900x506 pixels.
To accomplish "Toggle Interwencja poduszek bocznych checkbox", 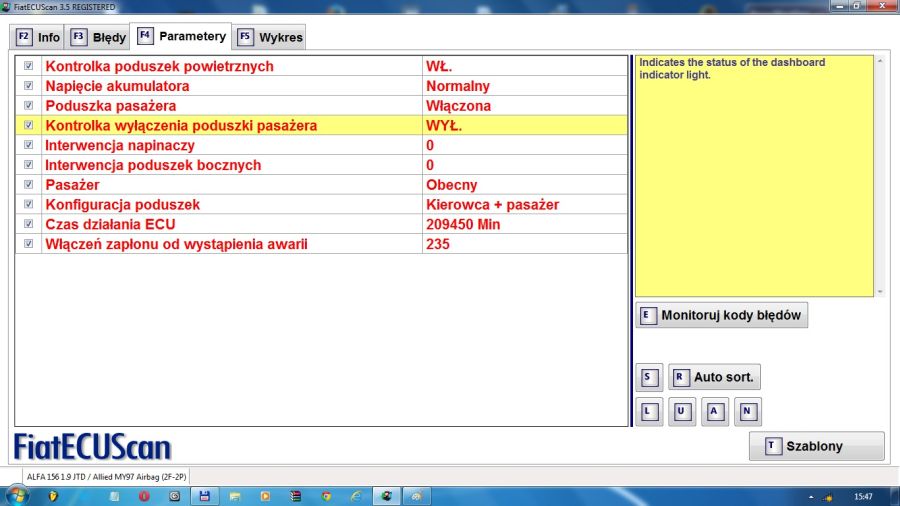I will click(28, 165).
